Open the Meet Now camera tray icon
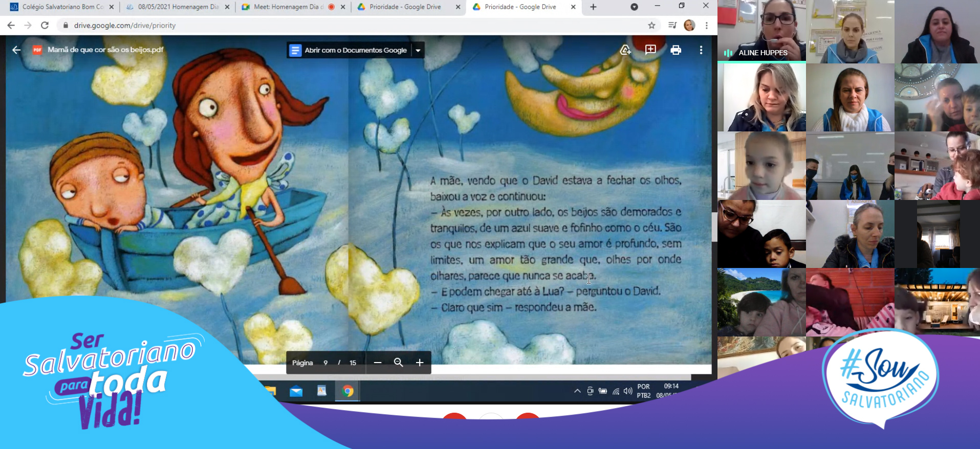This screenshot has height=449, width=980. click(x=590, y=391)
